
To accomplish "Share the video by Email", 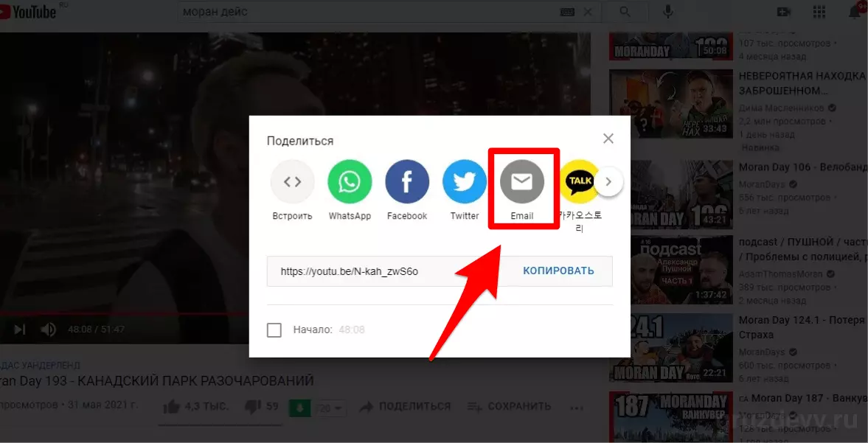I will pos(522,181).
